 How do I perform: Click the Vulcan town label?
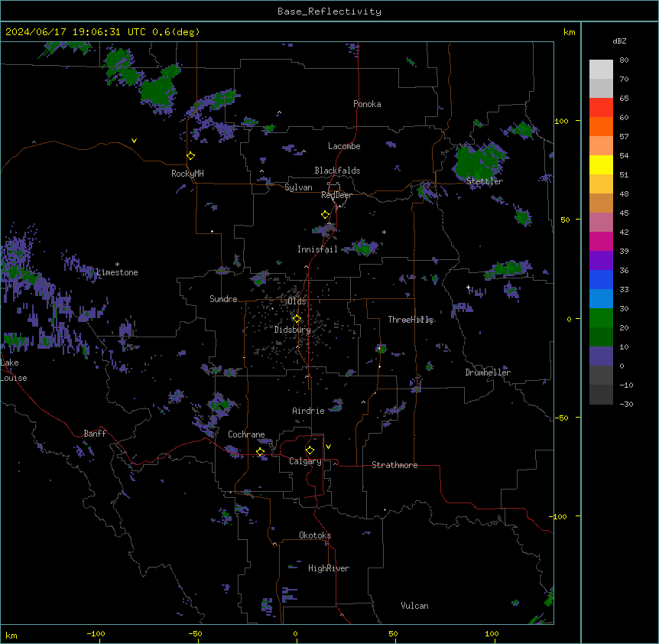point(414,606)
